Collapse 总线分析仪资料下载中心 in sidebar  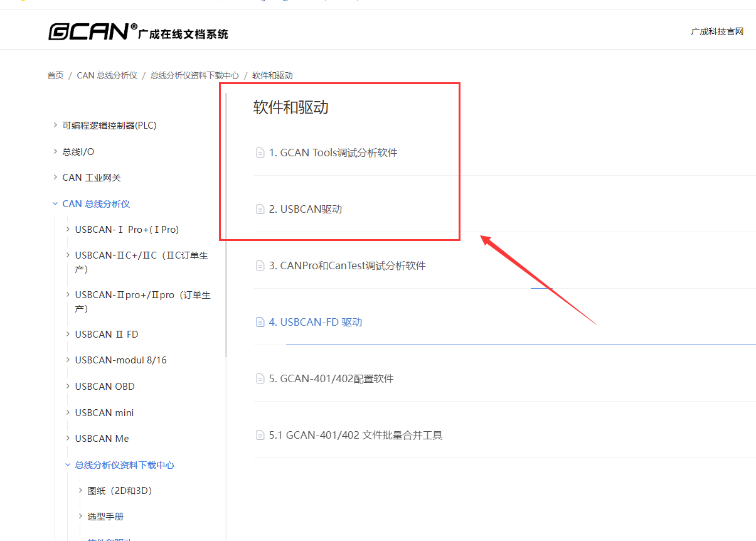68,465
